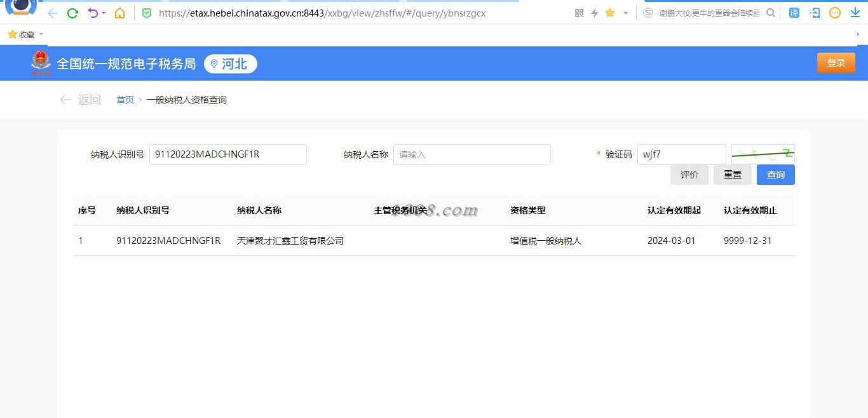Click the 验证码 input field
868x418 pixels.
tap(682, 154)
